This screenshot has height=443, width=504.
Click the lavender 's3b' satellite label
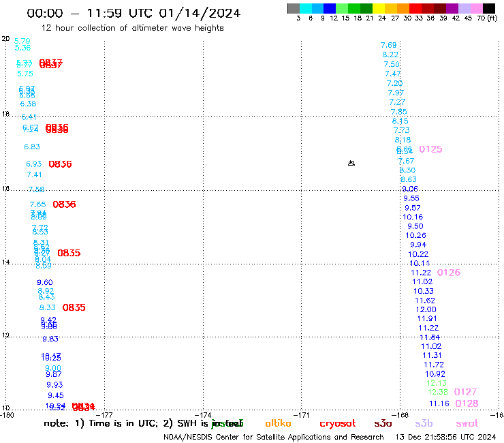[x=424, y=423]
